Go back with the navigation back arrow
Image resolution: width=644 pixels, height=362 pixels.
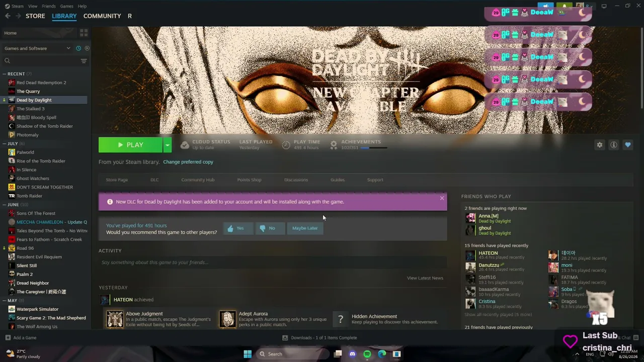(8, 16)
